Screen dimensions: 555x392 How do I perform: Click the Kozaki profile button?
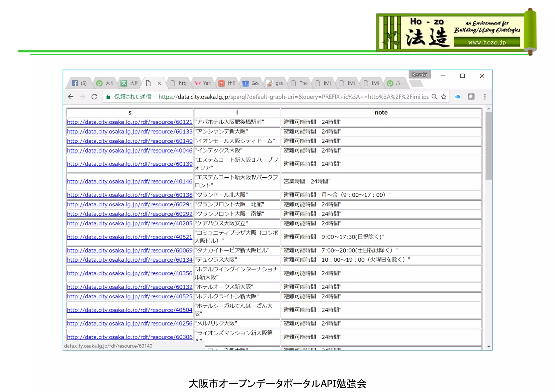tap(419, 75)
